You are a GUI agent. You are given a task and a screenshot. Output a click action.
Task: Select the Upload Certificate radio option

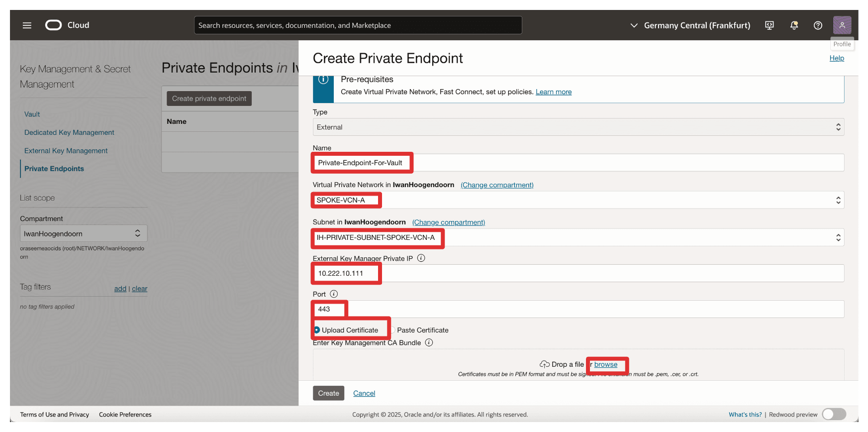pyautogui.click(x=317, y=330)
